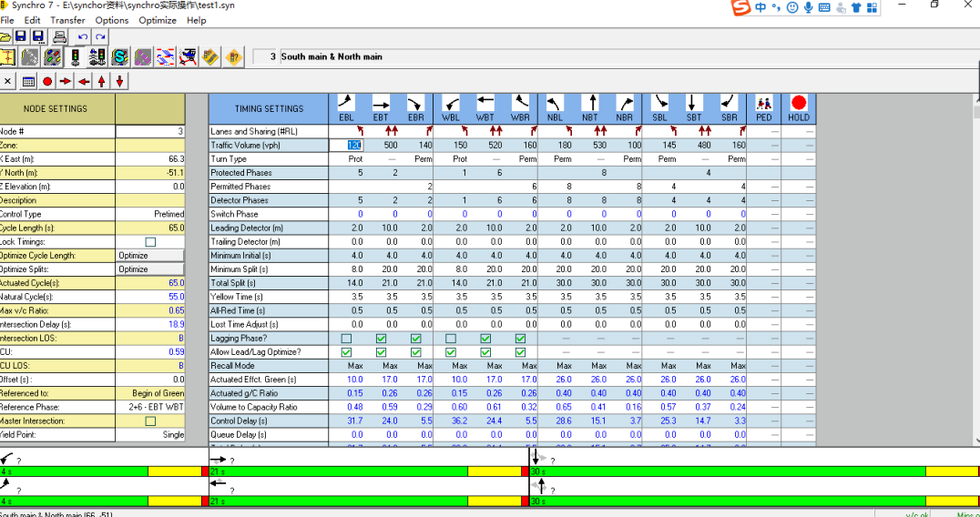Uncheck Lagging Phase for WBT

485,339
